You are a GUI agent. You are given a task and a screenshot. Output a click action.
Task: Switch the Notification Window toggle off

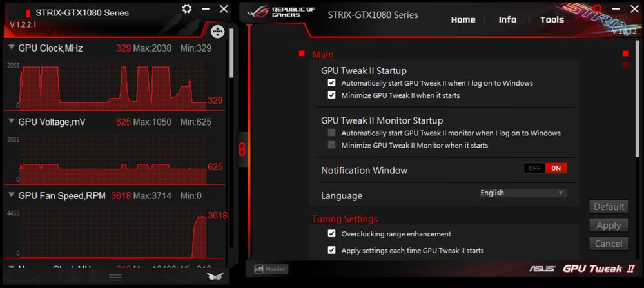[x=534, y=169]
